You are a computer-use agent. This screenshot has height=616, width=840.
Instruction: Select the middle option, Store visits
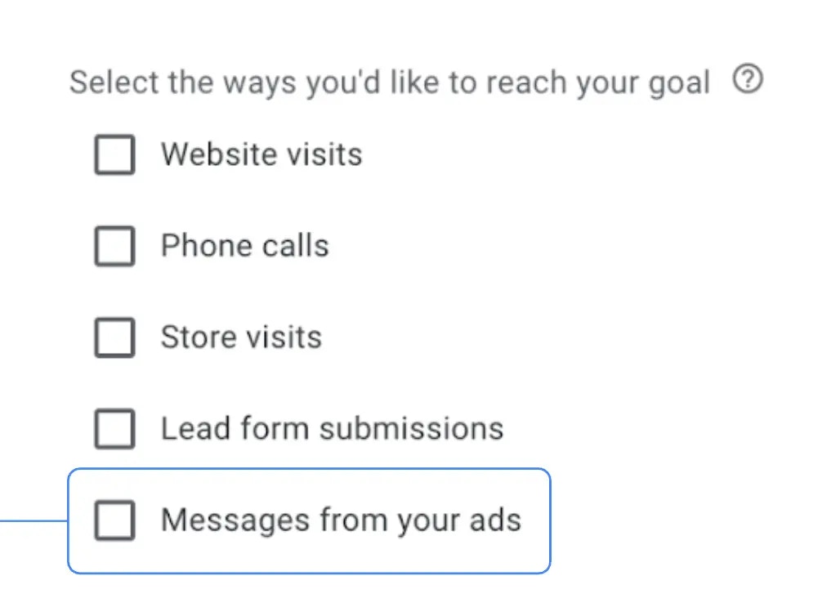click(114, 337)
